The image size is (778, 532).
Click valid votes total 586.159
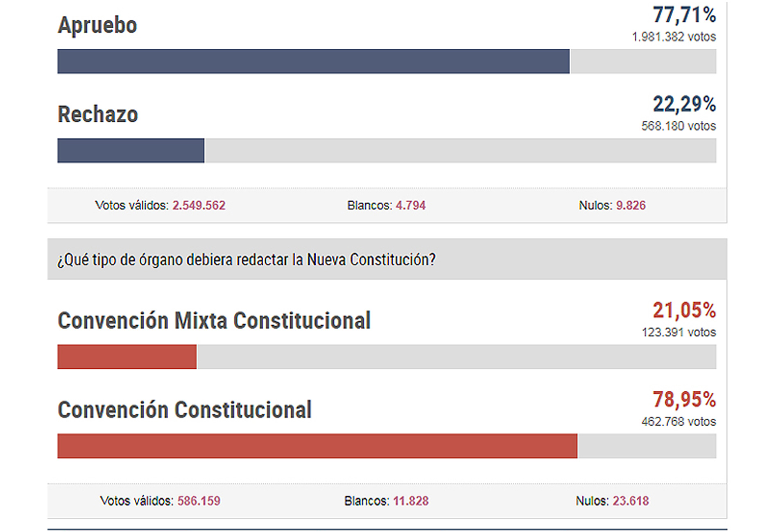tap(199, 500)
